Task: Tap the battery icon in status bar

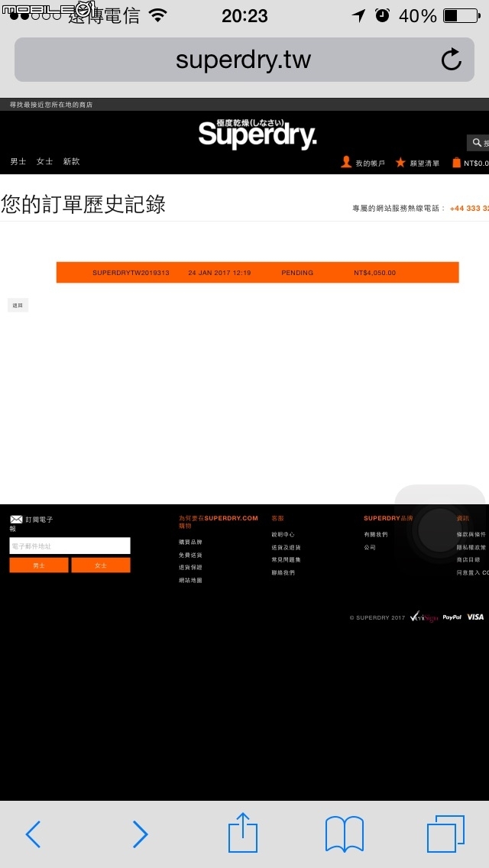Action: tap(461, 15)
